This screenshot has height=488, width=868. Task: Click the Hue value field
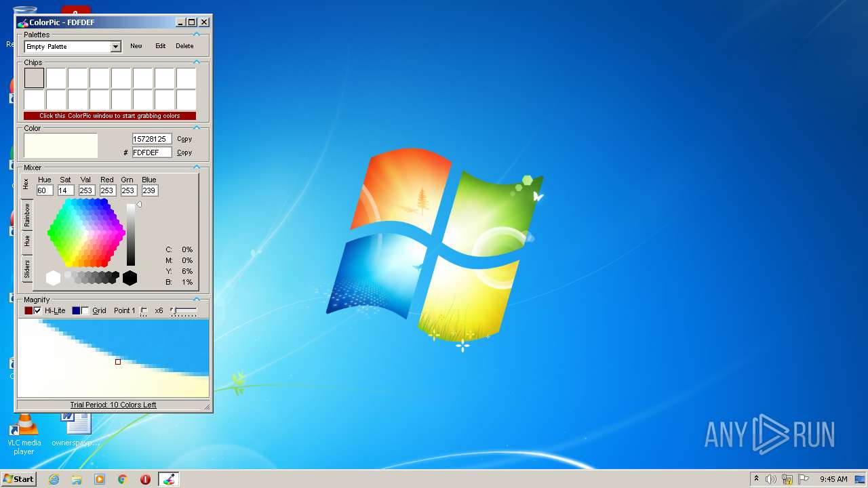click(45, 190)
